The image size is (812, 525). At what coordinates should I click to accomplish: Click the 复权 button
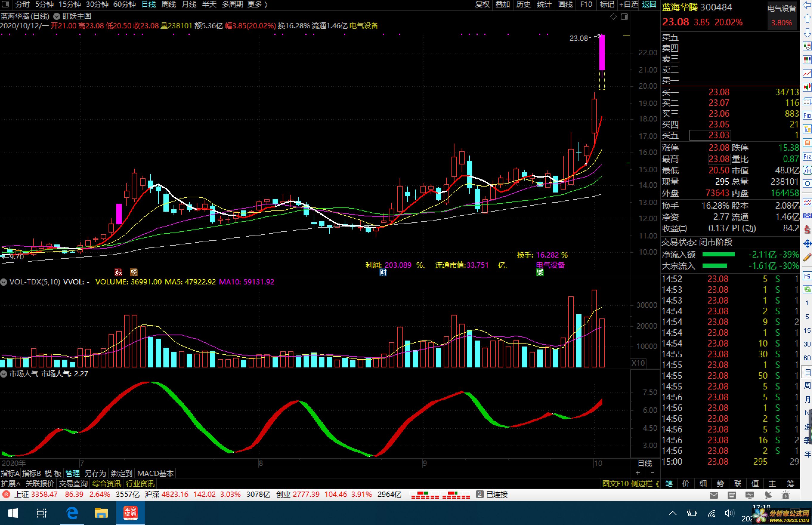(482, 4)
